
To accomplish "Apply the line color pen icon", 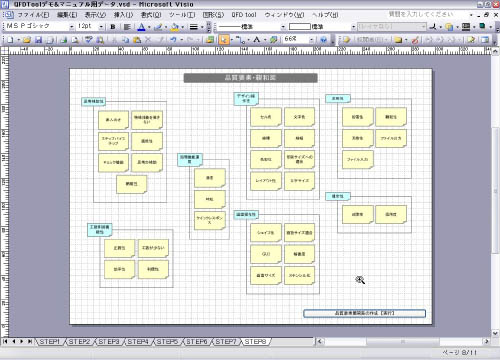I will (x=158, y=27).
